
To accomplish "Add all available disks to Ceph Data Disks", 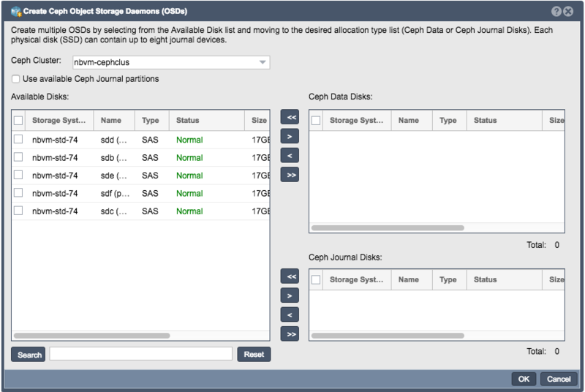I will 290,175.
